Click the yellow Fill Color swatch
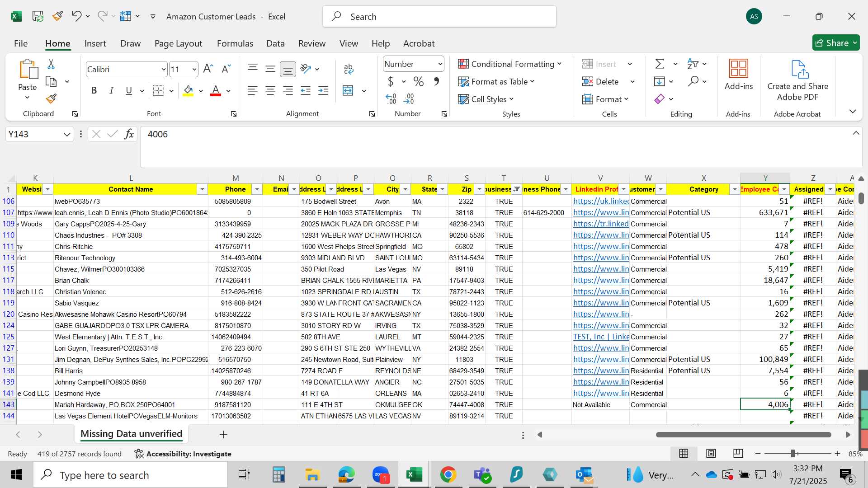 pos(188,90)
